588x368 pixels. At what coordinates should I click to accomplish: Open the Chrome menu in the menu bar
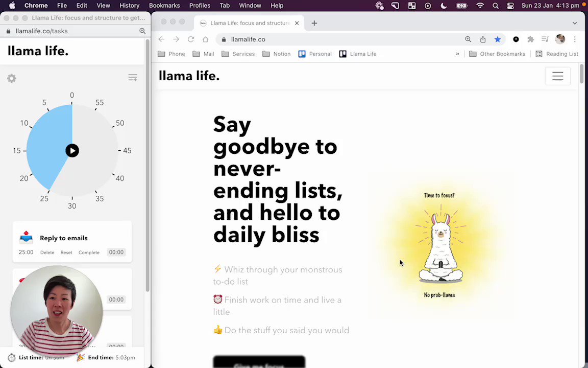point(36,5)
